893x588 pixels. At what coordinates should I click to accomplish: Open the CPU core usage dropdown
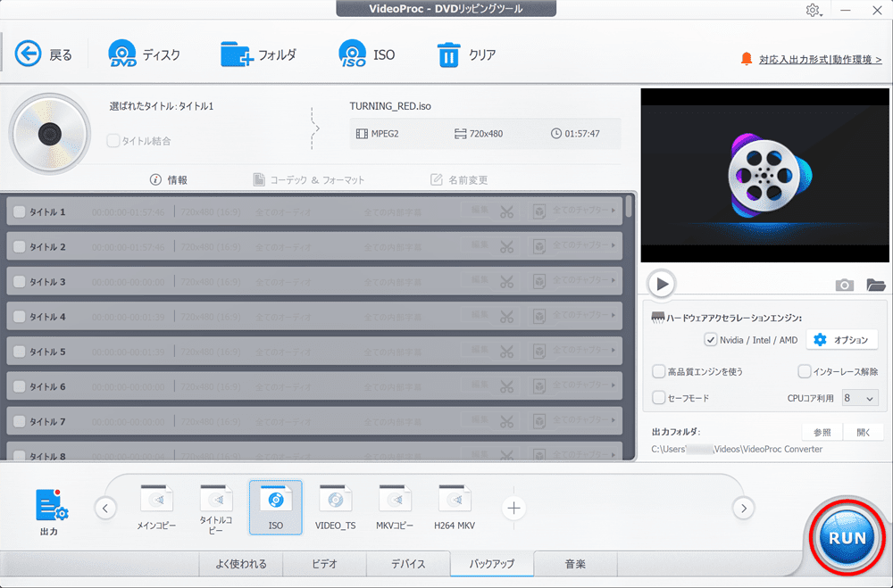pos(858,398)
